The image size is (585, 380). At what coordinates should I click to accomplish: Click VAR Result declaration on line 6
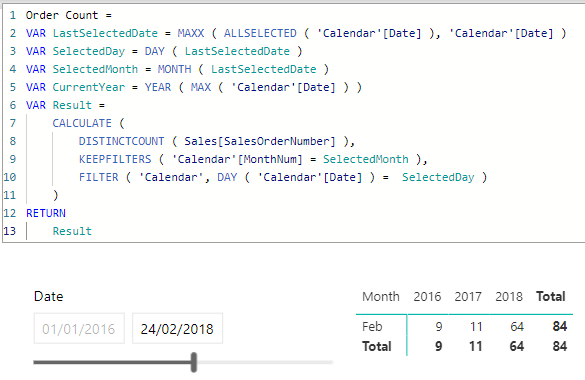click(x=59, y=105)
